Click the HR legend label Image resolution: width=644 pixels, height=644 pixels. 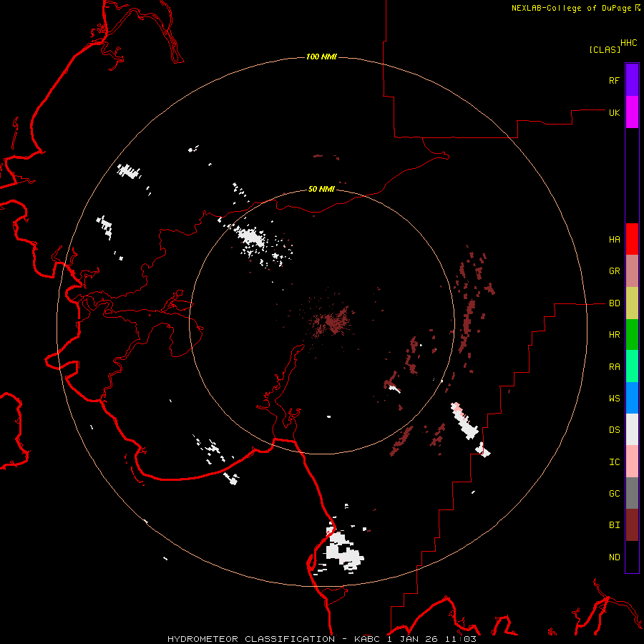click(x=615, y=335)
